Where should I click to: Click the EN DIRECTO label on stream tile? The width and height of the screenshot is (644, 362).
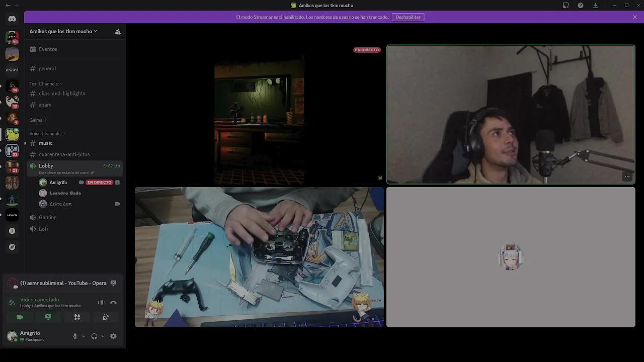pos(367,50)
